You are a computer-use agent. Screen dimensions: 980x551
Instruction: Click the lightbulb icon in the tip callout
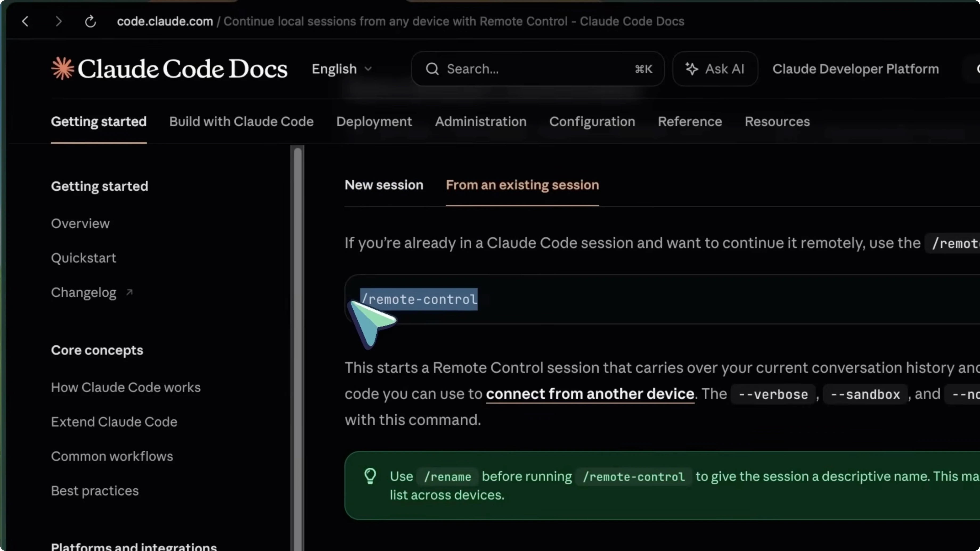(x=370, y=476)
